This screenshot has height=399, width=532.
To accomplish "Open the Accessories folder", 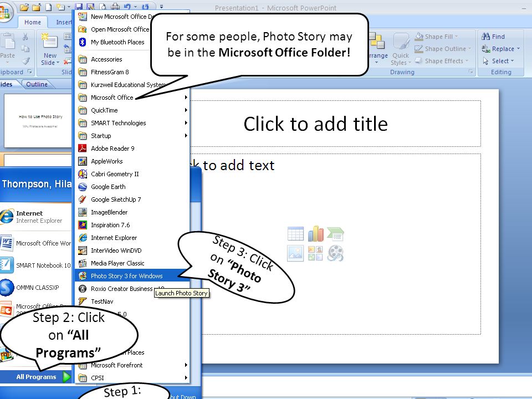I will click(112, 59).
